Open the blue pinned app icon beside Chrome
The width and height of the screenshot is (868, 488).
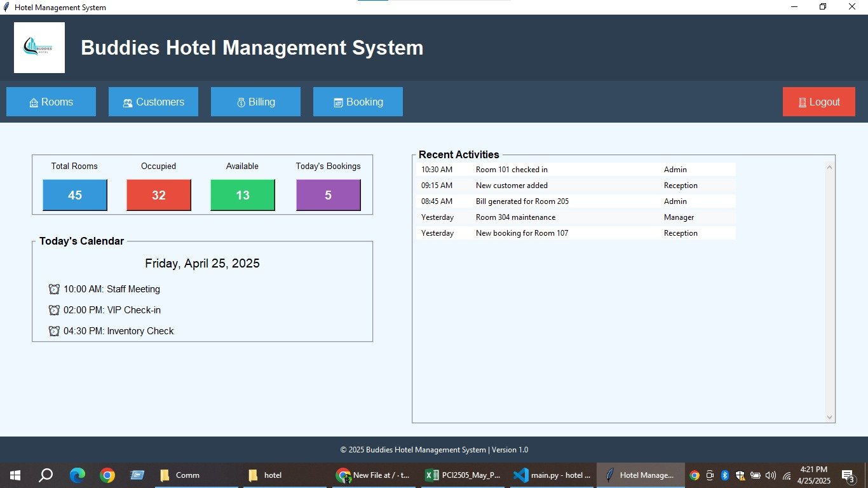point(137,475)
